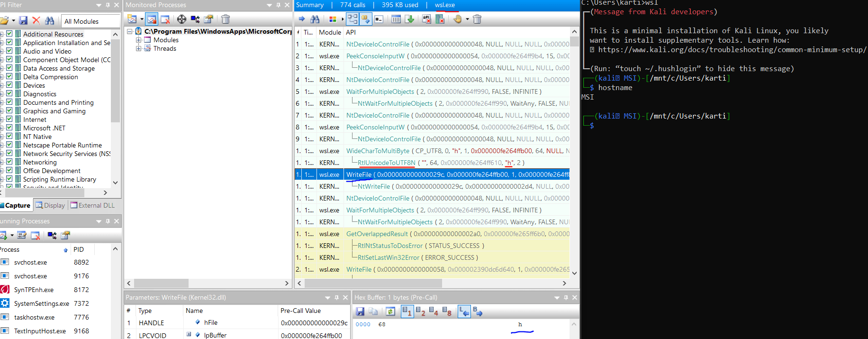Screen dimensions: 868x339
Task: Click the red X delete filter icon
Action: (x=36, y=20)
